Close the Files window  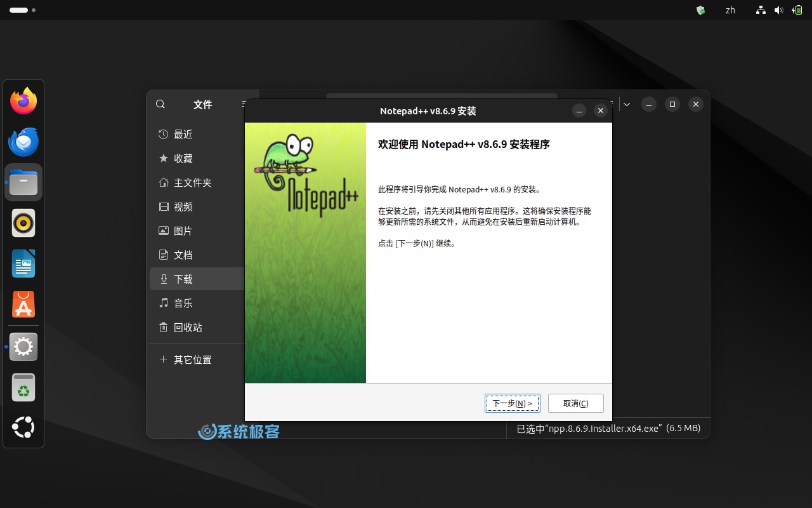click(x=696, y=104)
